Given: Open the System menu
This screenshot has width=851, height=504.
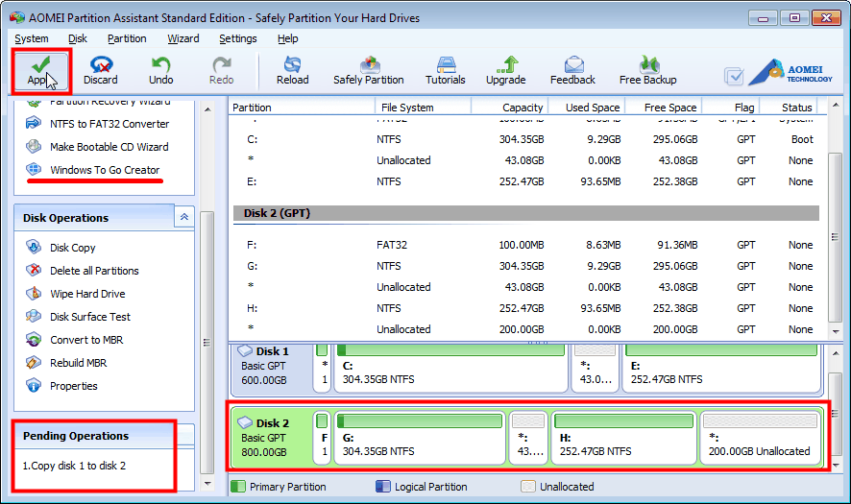Looking at the screenshot, I should (32, 38).
